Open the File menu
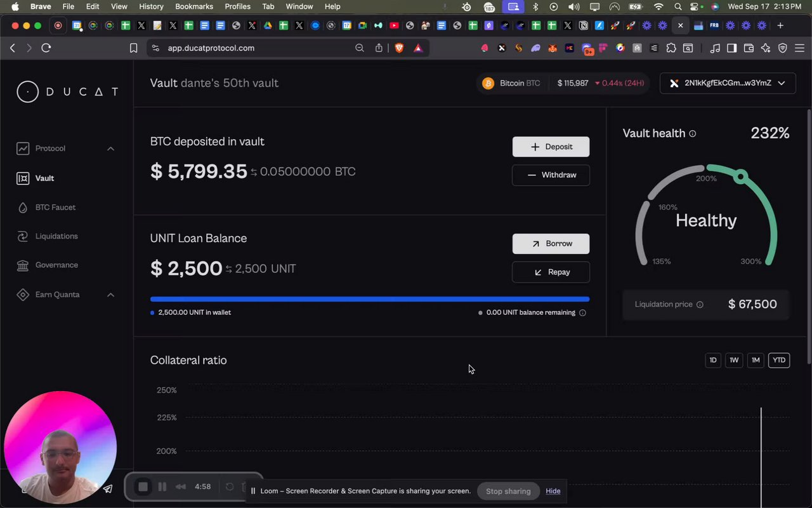Viewport: 812px width, 508px height. coord(68,6)
